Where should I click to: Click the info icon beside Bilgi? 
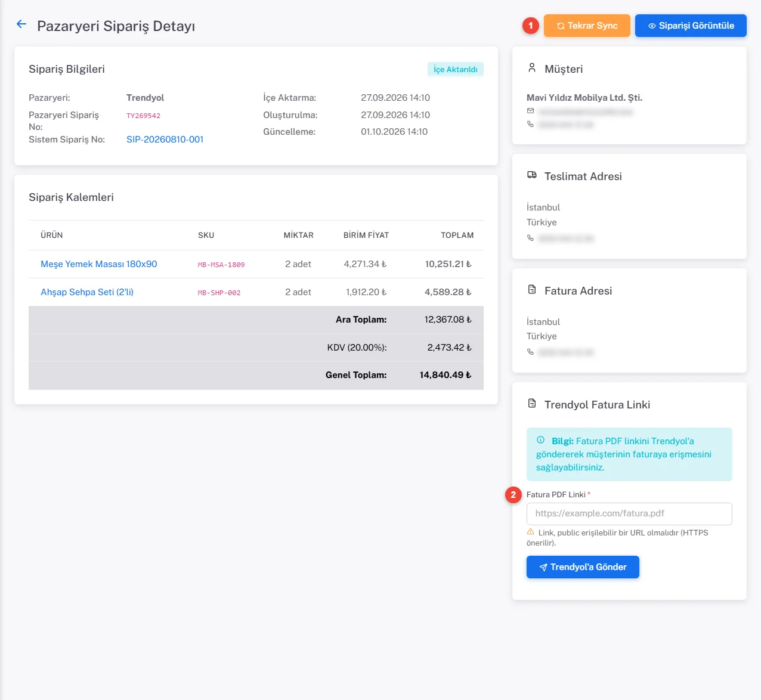pos(540,440)
